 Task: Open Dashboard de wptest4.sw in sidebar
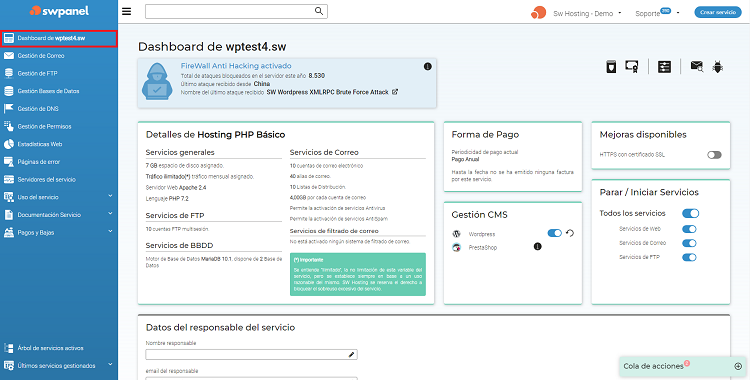pos(59,38)
